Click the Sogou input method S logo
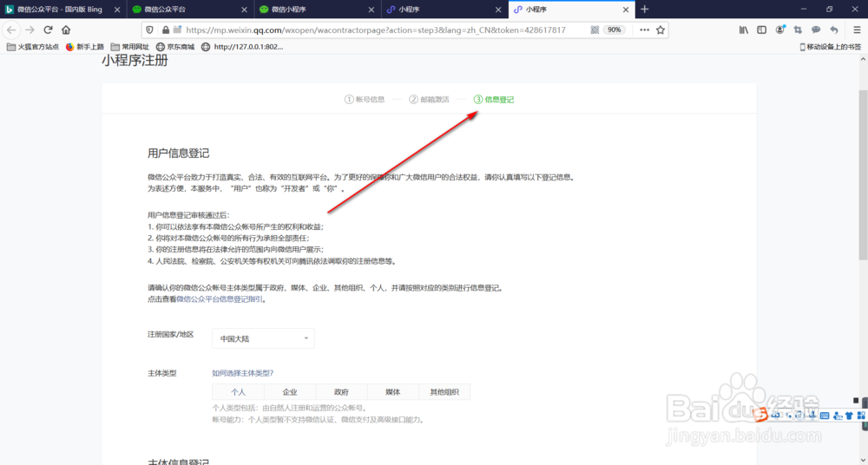This screenshot has height=465, width=868. (x=761, y=415)
